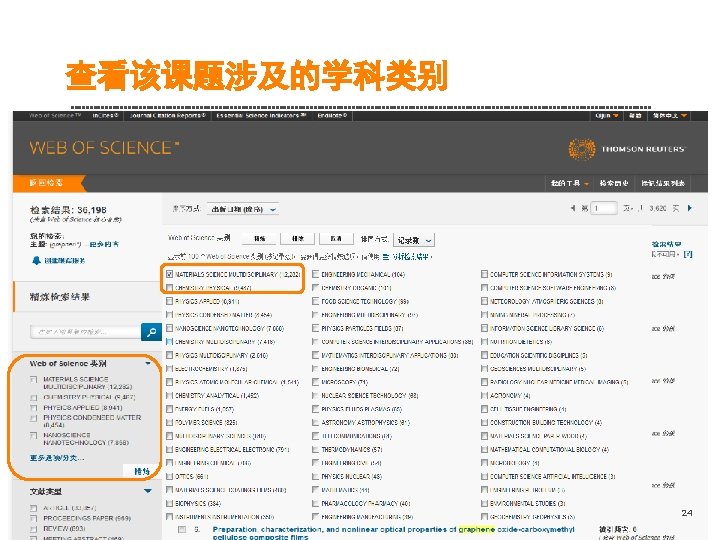Check Physics Applied in main category list
The height and width of the screenshot is (540, 720).
coord(169,301)
